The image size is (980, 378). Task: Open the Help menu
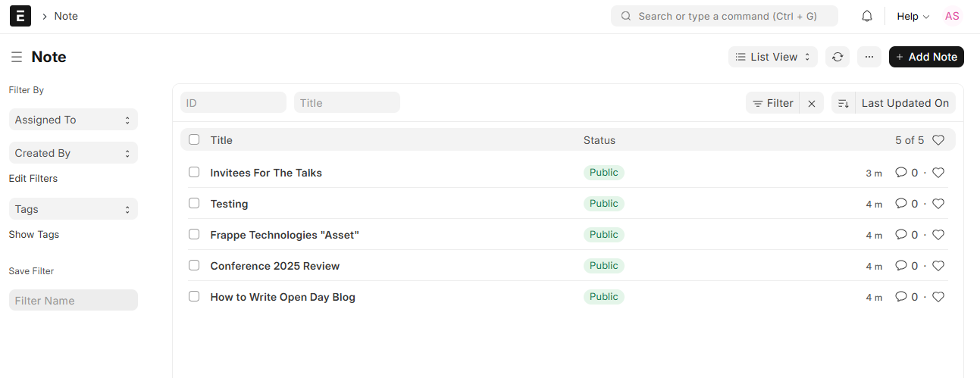(x=913, y=16)
